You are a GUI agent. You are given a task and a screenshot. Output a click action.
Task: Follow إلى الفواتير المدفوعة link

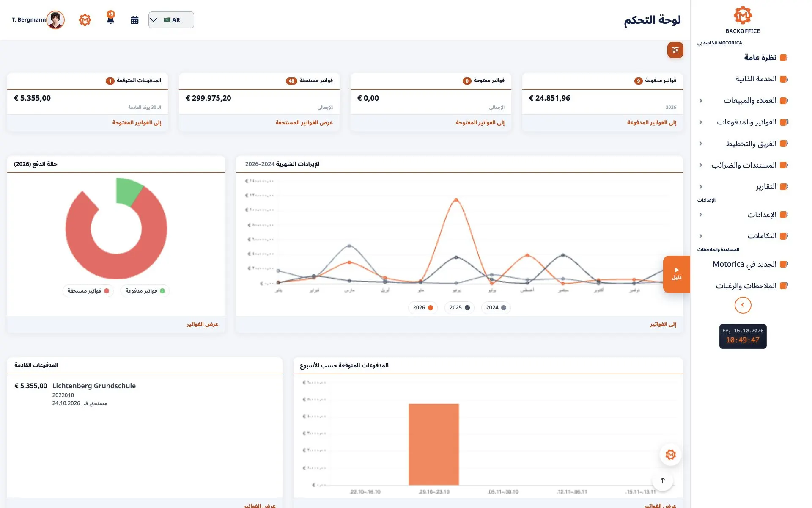click(651, 123)
